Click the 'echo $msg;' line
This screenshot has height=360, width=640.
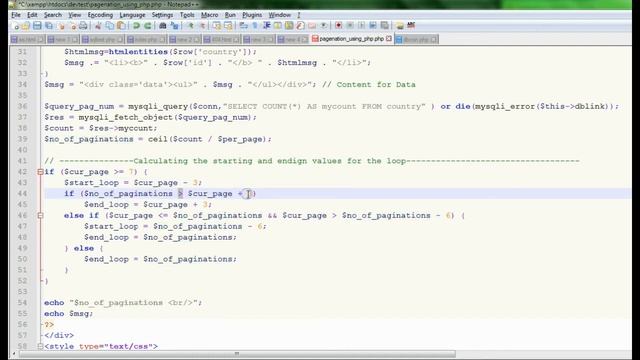pyautogui.click(x=69, y=313)
